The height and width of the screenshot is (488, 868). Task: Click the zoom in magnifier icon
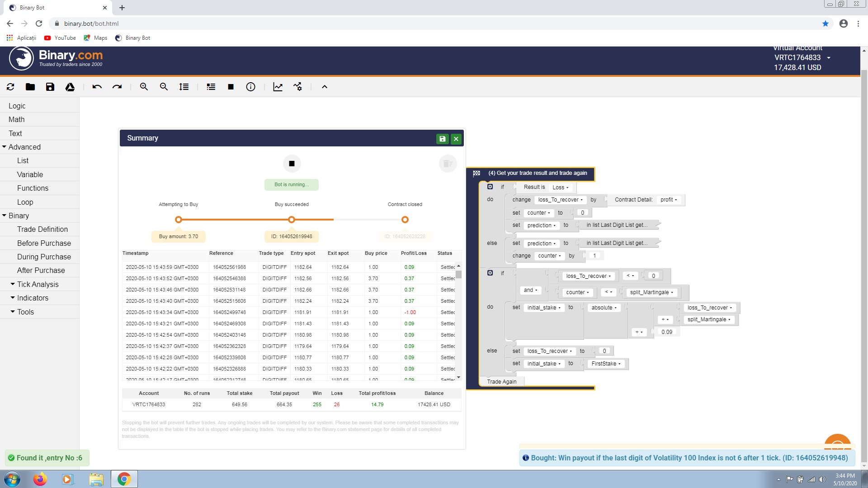(144, 87)
